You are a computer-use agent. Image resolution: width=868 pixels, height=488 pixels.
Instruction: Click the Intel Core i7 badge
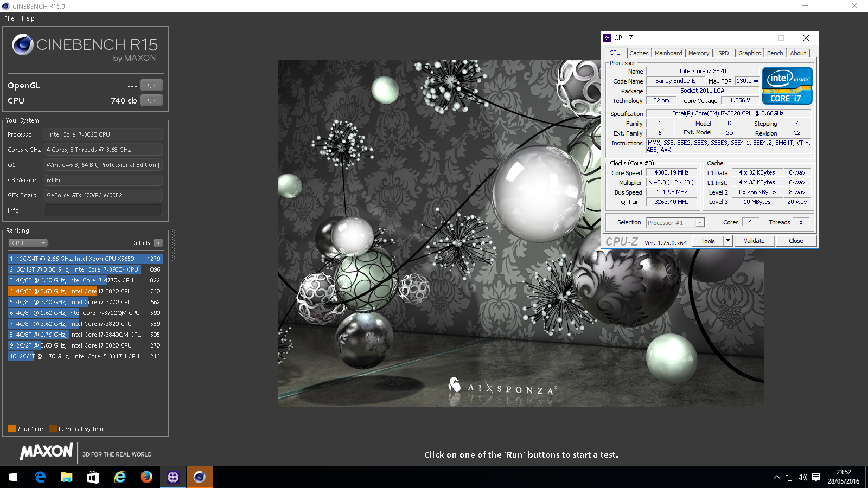[787, 85]
